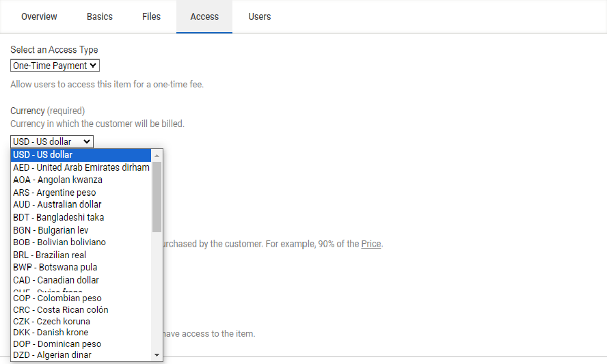This screenshot has width=607, height=364.
Task: Select the Access tab
Action: coord(204,16)
